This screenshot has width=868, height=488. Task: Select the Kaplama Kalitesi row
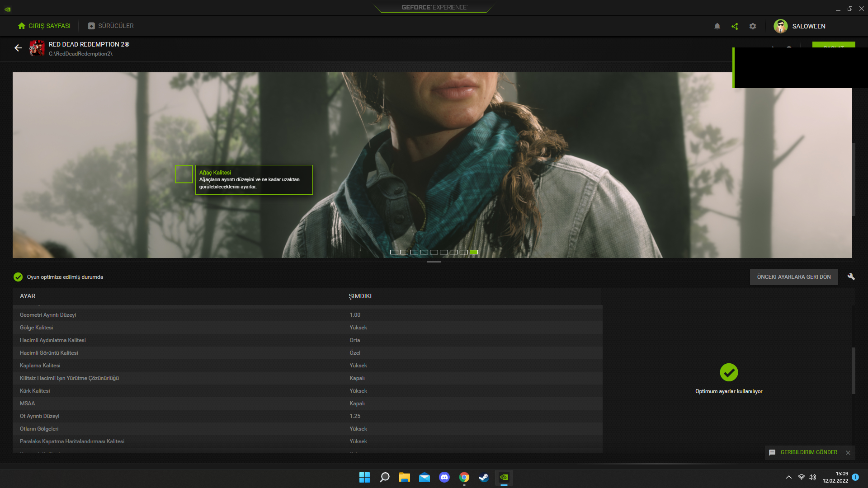[307, 366]
